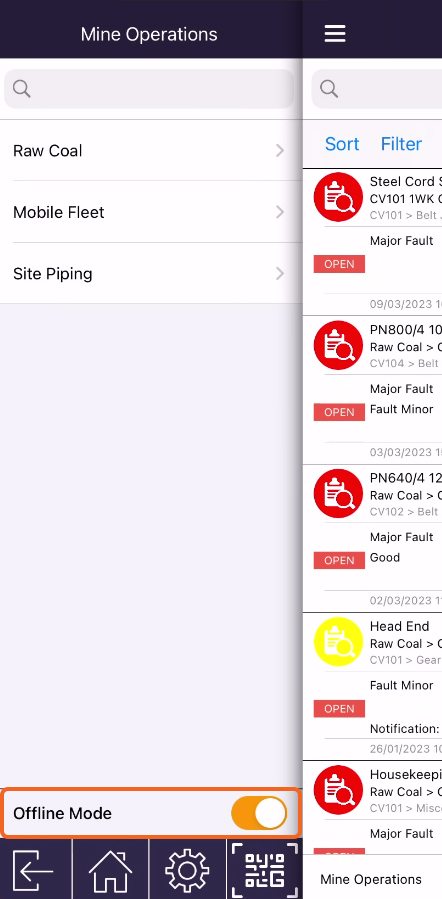Go home using the house icon
442x899 pixels.
tap(111, 870)
